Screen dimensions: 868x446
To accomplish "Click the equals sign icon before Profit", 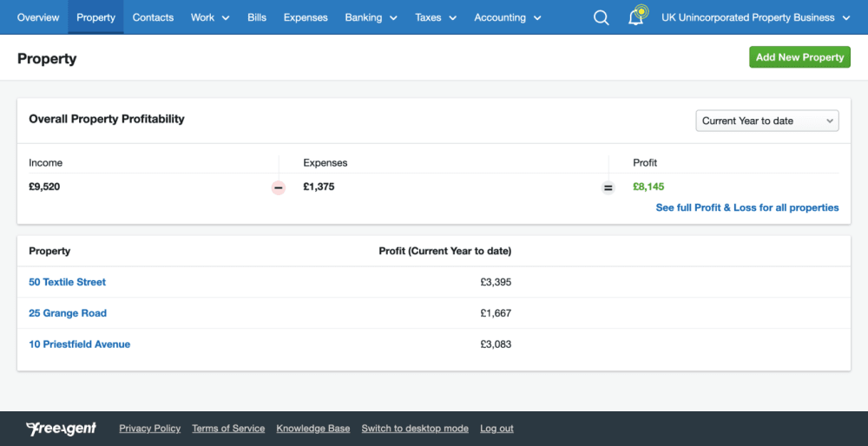I will (608, 187).
